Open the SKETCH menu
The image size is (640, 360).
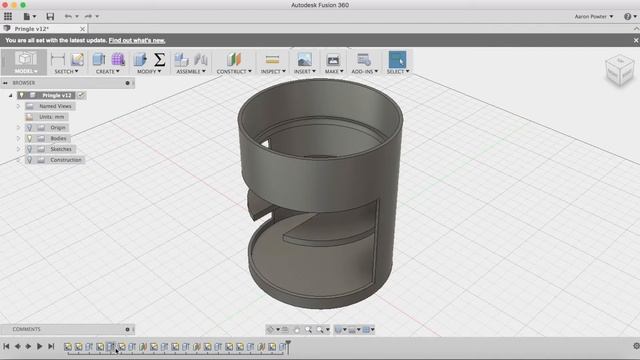coord(66,71)
